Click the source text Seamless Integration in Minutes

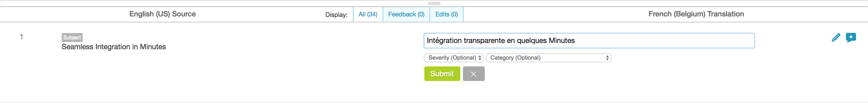(x=114, y=47)
